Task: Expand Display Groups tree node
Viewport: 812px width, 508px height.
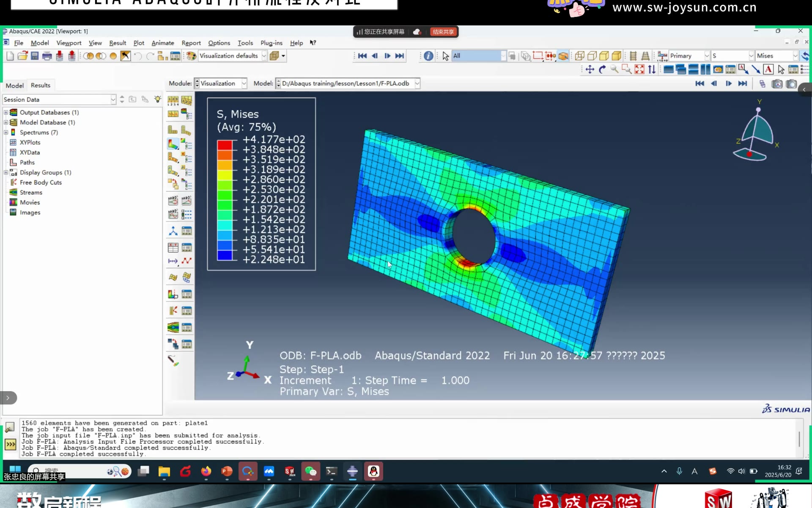Action: tap(6, 172)
